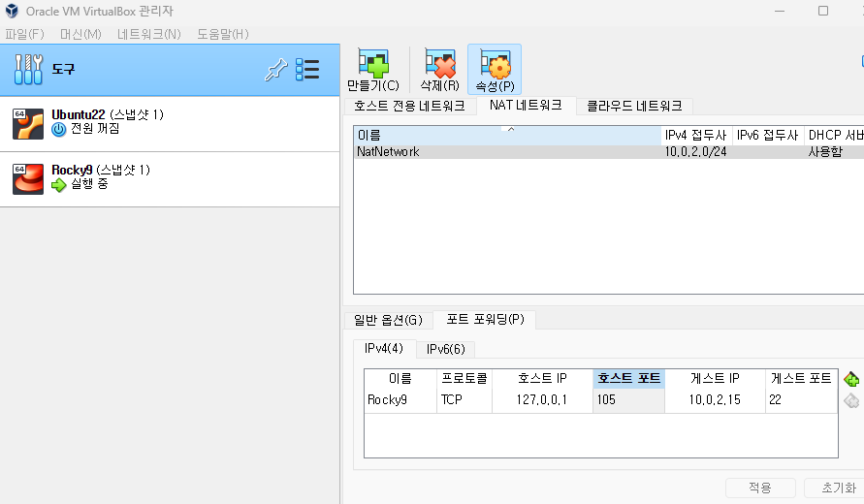Image resolution: width=864 pixels, height=504 pixels.
Task: Click the Rocky9 VM red hat icon
Action: click(27, 179)
